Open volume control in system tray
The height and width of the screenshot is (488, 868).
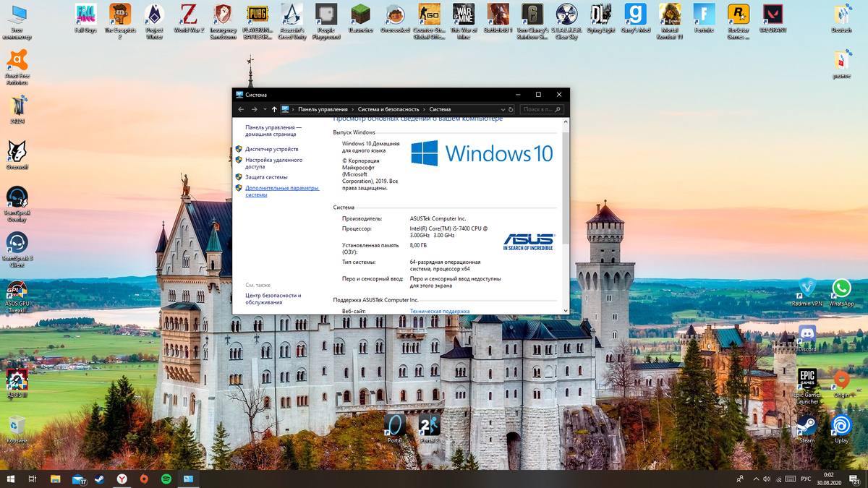click(x=767, y=479)
